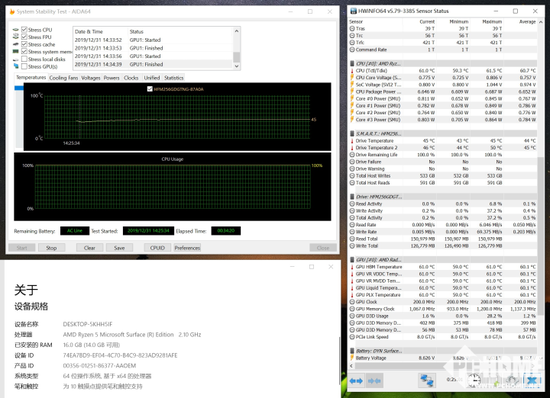Click the AIDA64 flame icon in the title bar

point(12,12)
